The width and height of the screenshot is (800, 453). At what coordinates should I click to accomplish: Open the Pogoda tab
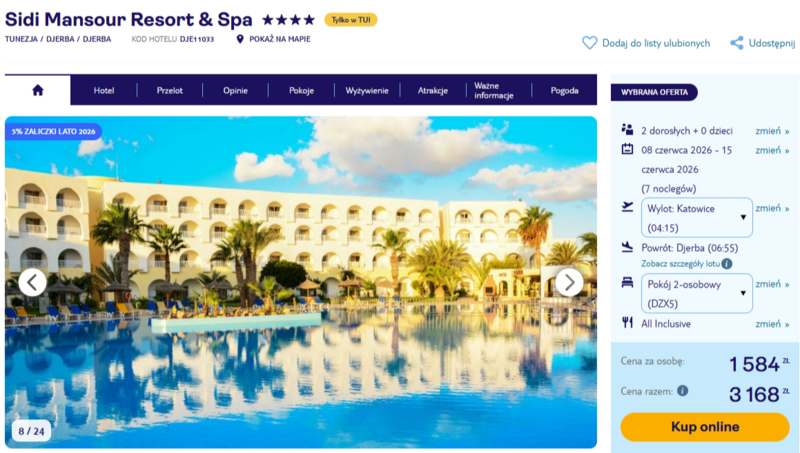[564, 90]
